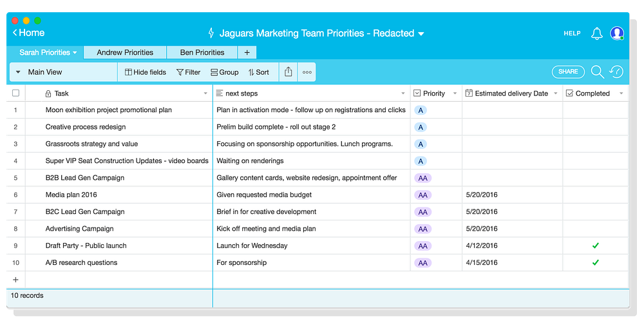Open the Group option

[x=225, y=72]
